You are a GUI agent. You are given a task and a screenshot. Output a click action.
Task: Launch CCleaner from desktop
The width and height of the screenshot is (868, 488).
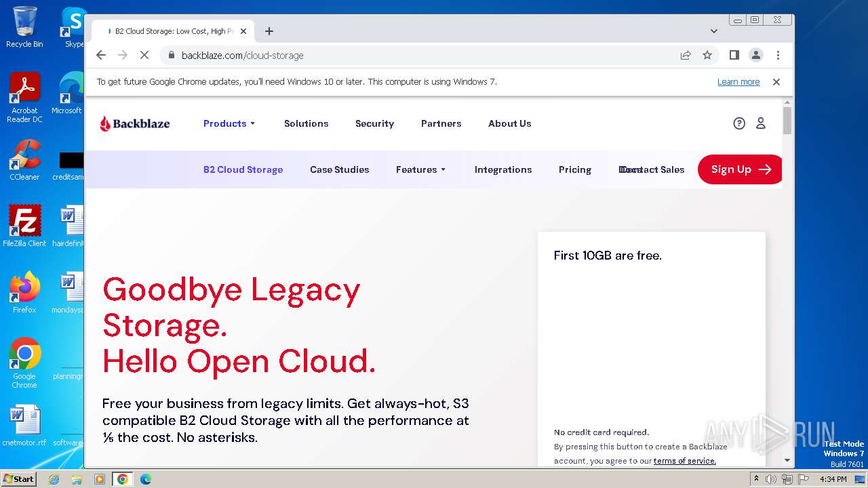click(x=24, y=160)
